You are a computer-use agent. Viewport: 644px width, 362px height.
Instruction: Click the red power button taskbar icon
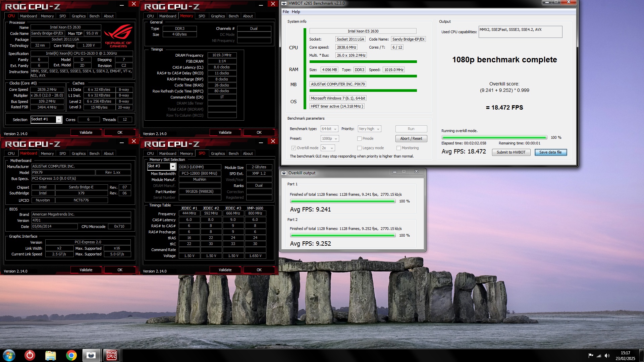pyautogui.click(x=30, y=355)
